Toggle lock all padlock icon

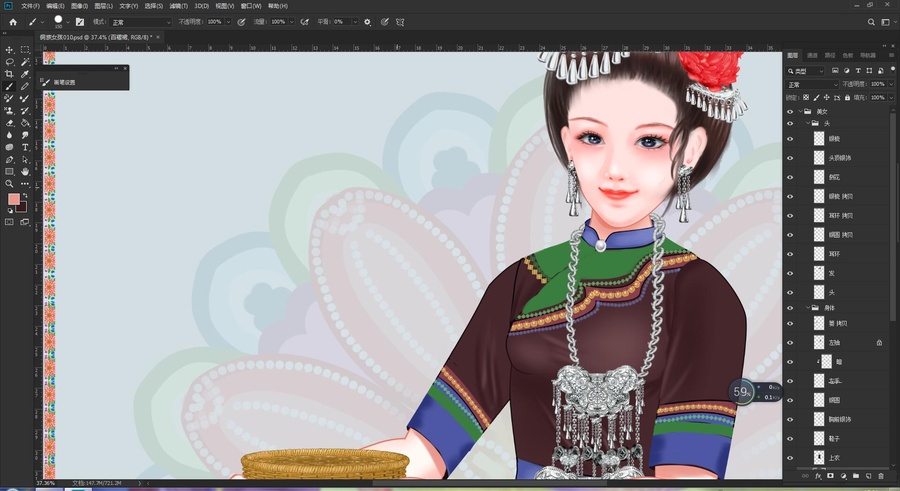[x=847, y=98]
